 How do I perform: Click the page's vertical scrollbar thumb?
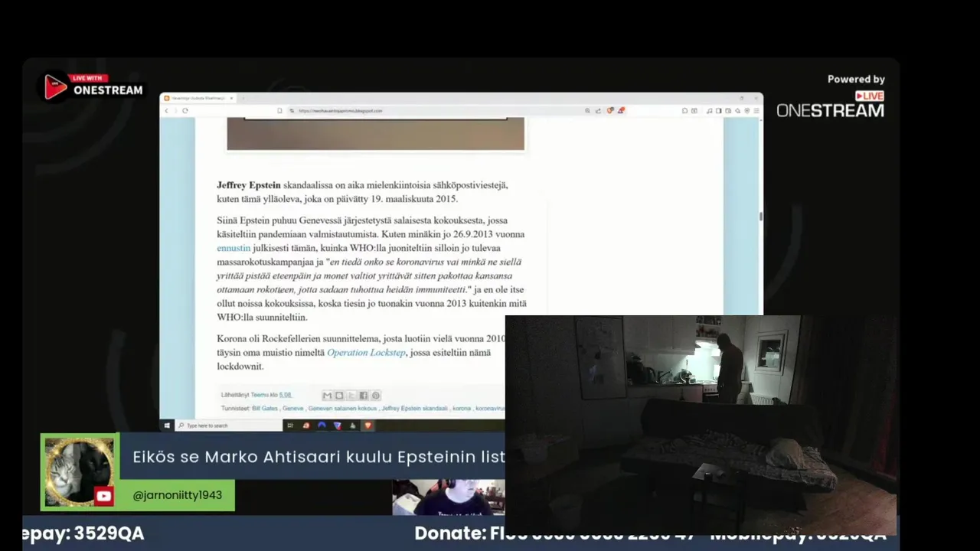point(761,217)
